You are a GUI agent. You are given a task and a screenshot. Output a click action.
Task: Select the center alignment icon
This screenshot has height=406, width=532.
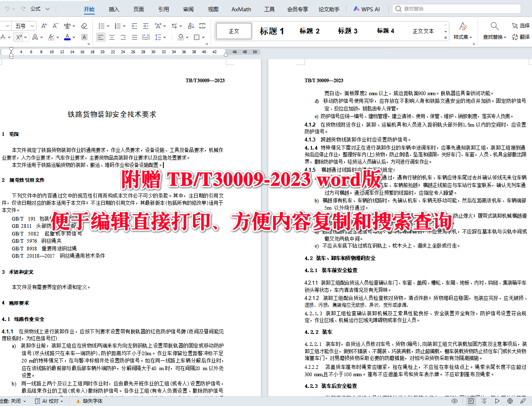[x=112, y=37]
